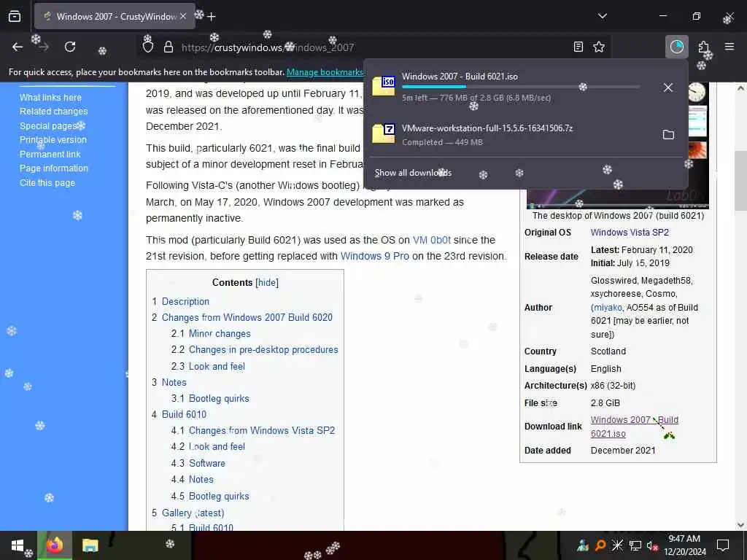Bookmark this page with the star icon

pos(599,47)
